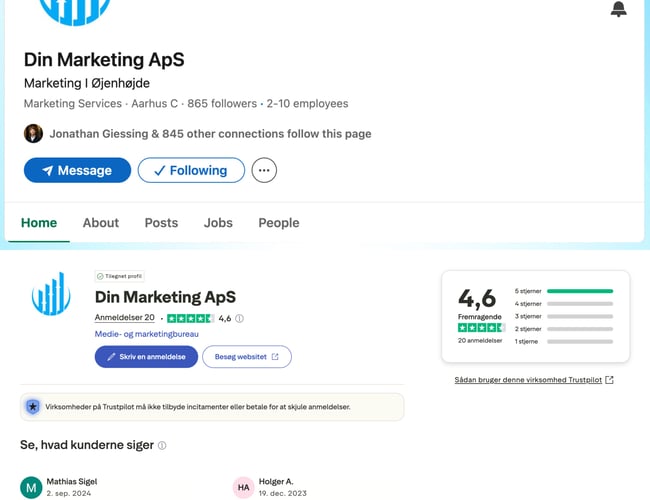Click the LinkedIn Din Marketing logo
Screen dimensions: 650x500
(75, 10)
